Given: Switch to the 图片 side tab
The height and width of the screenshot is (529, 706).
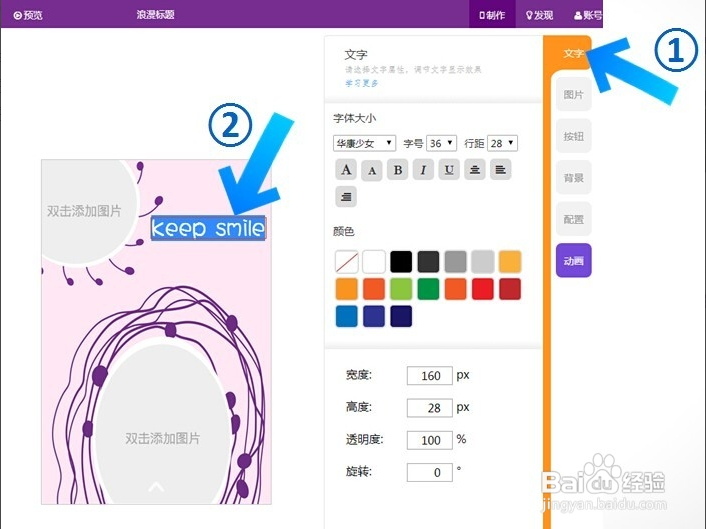Looking at the screenshot, I should [573, 95].
